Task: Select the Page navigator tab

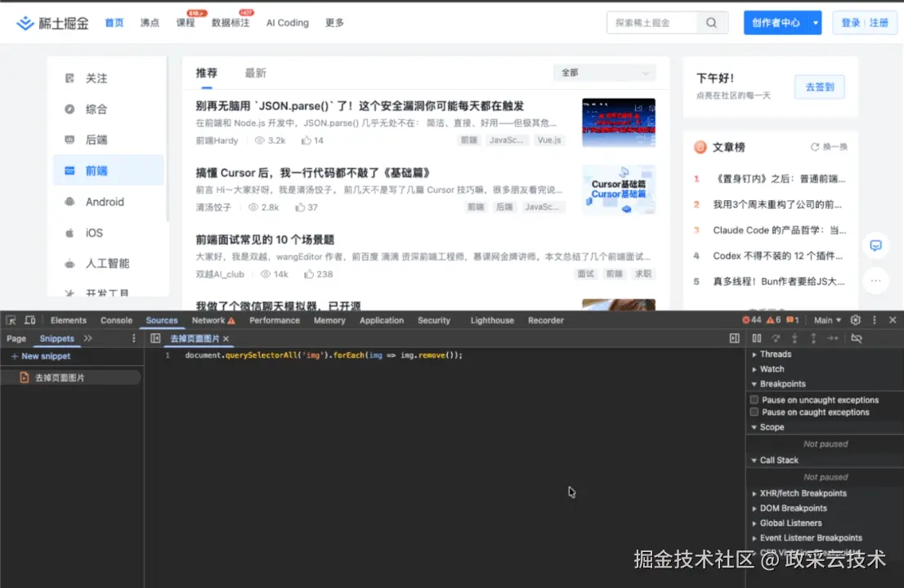Action: (x=16, y=339)
